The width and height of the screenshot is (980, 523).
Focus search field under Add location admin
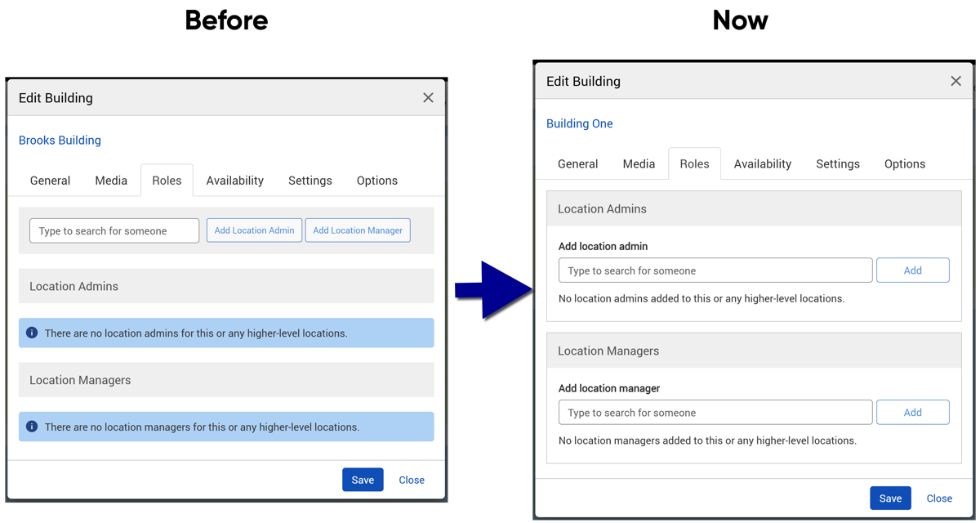coord(715,270)
